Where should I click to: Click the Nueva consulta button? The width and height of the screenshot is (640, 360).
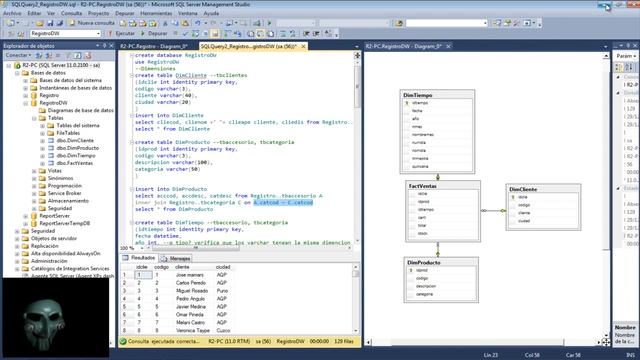[x=91, y=23]
